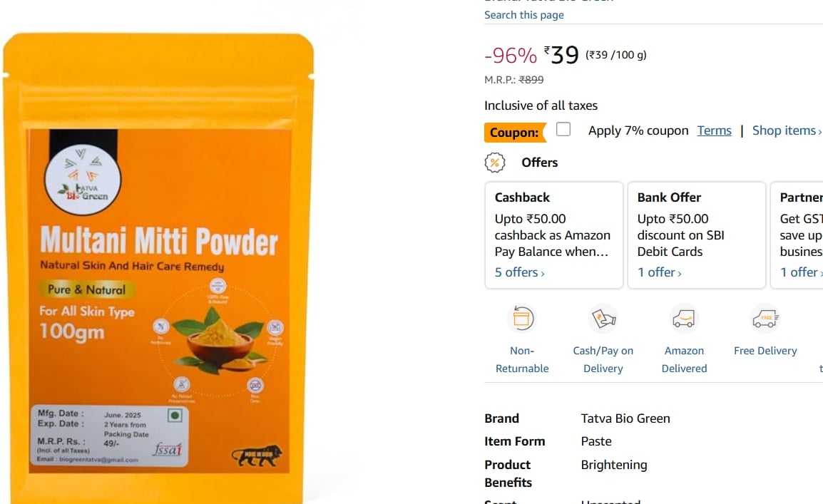Click the Free Delivery truck icon
The width and height of the screenshot is (823, 504).
(765, 318)
